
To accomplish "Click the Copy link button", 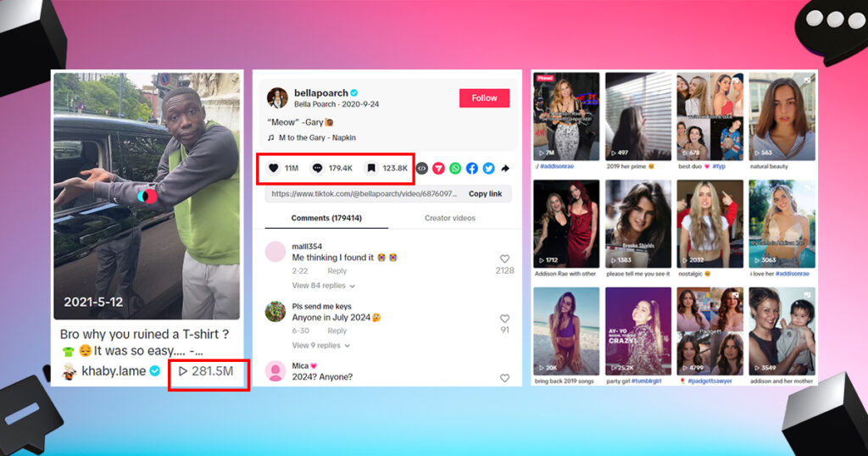I will click(x=485, y=194).
